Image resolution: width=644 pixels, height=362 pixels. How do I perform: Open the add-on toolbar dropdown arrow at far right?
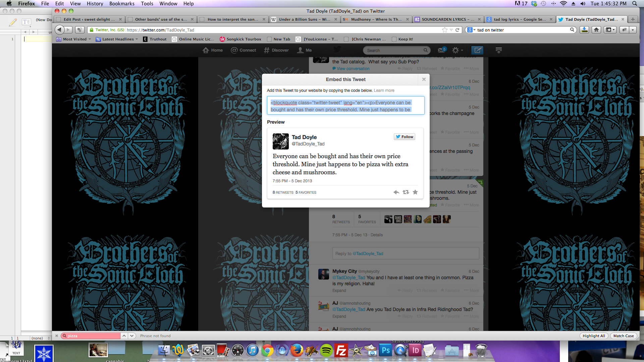click(x=633, y=30)
